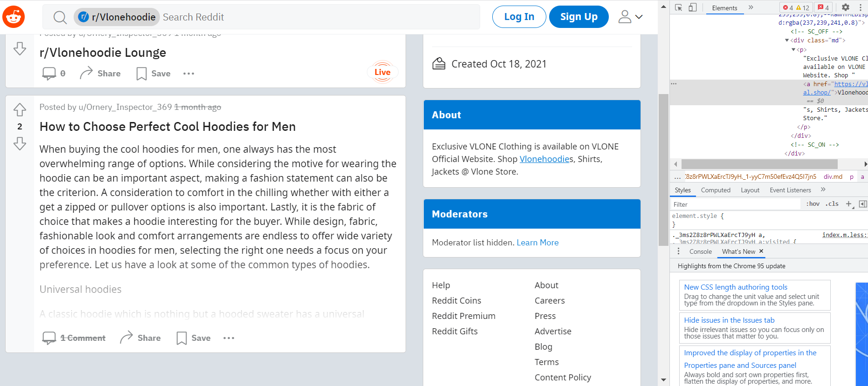The width and height of the screenshot is (868, 386).
Task: Downvote the Cool Hoodies for Men post
Action: coord(20,143)
